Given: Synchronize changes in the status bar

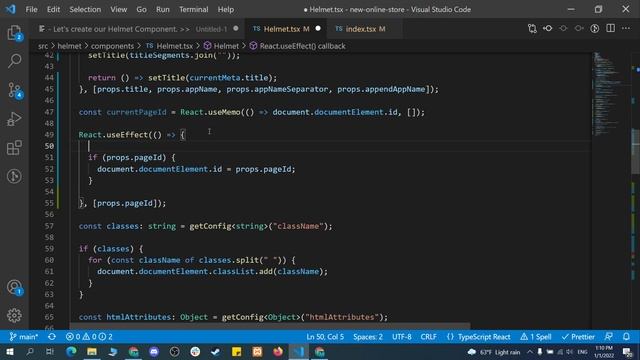Looking at the screenshot, I should click(x=52, y=337).
